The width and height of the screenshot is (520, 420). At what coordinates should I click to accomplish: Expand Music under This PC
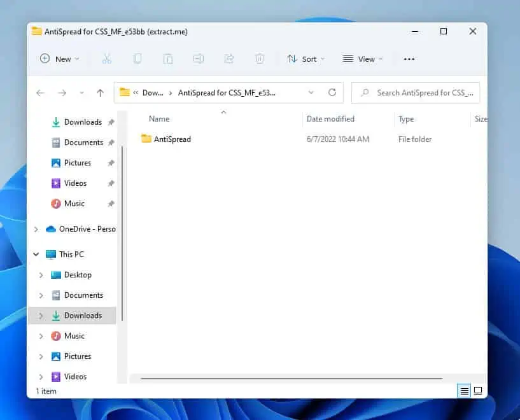tap(41, 336)
